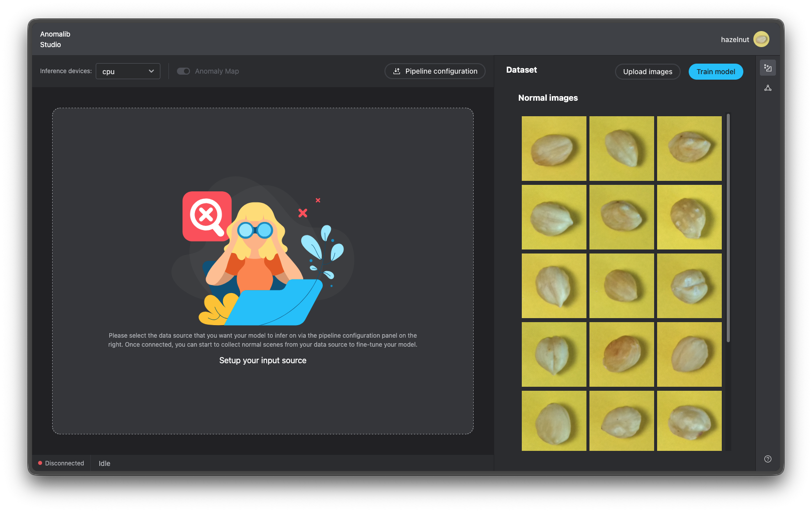The image size is (812, 512).
Task: Select the model graph icon in the sidebar
Action: (768, 88)
